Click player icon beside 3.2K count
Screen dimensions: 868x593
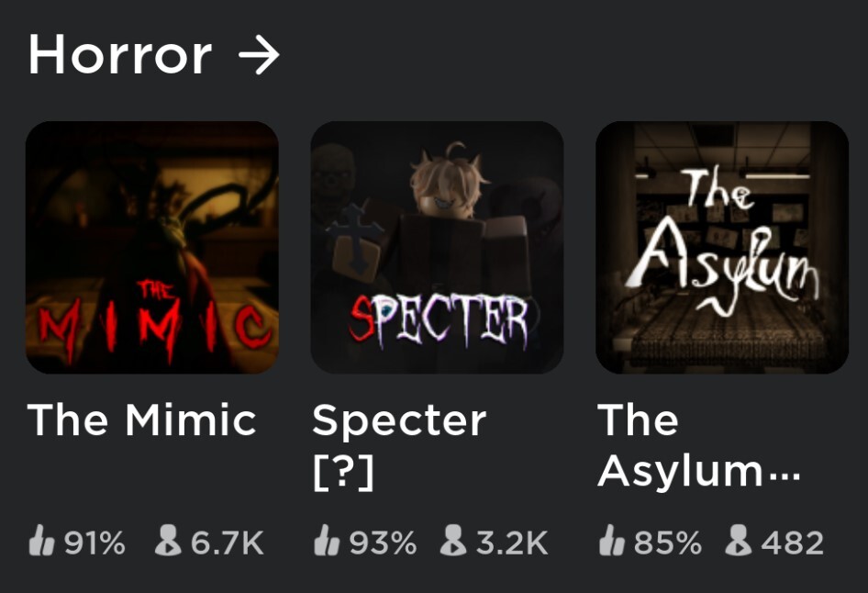tap(453, 541)
